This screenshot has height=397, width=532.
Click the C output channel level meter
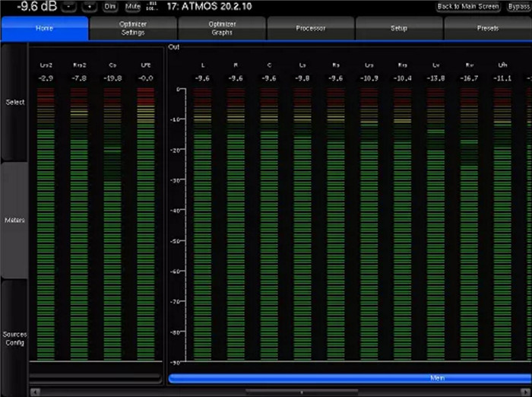[269, 224]
